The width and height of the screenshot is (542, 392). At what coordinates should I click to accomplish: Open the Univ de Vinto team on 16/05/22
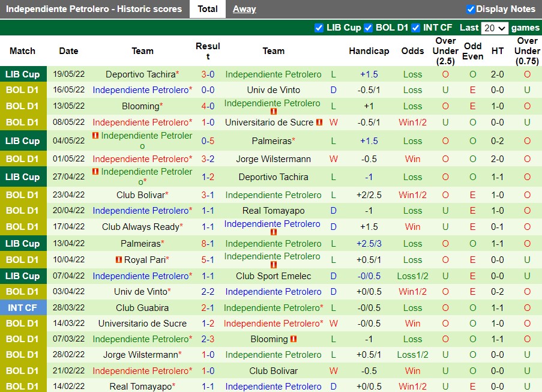point(274,90)
